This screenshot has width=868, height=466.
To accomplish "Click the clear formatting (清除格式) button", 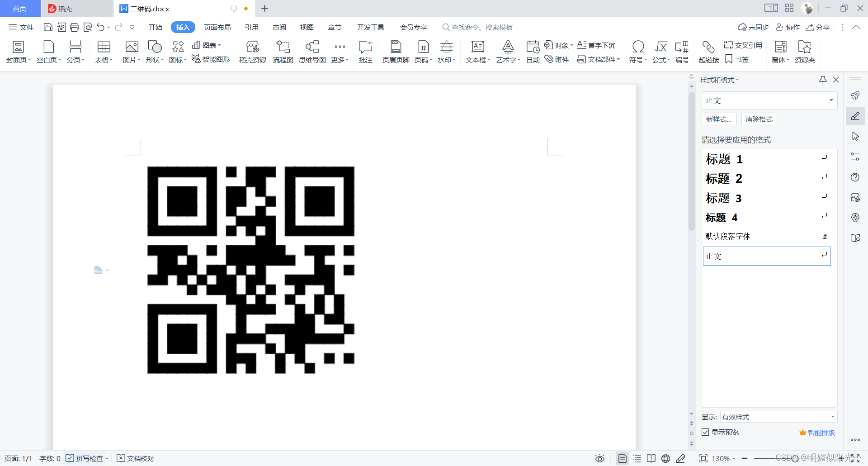I will coord(759,119).
